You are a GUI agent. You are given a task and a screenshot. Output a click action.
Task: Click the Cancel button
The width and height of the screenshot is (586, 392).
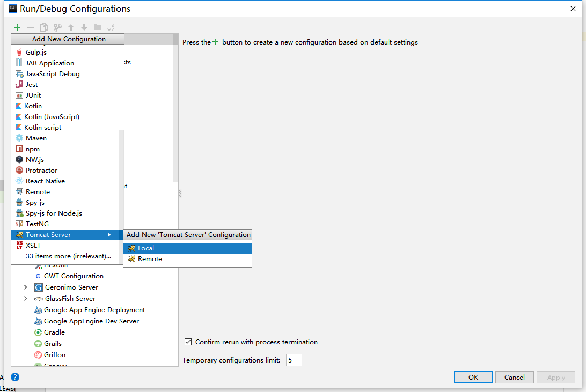[514, 377]
